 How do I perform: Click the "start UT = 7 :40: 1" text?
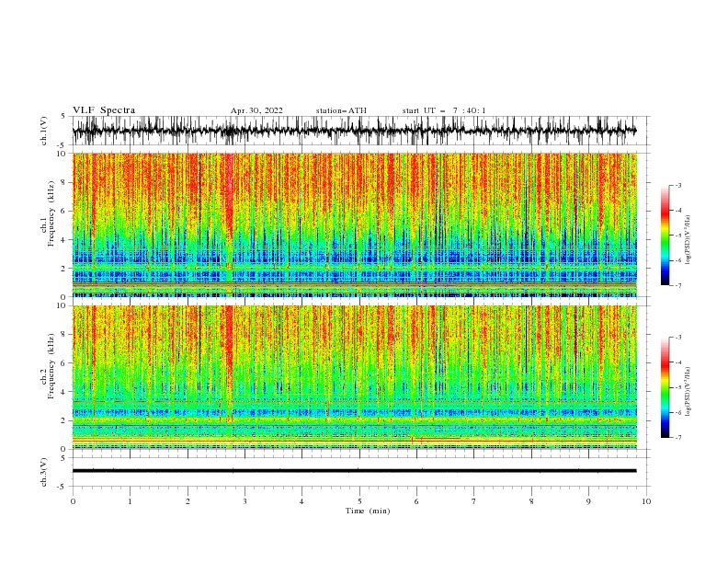point(444,110)
